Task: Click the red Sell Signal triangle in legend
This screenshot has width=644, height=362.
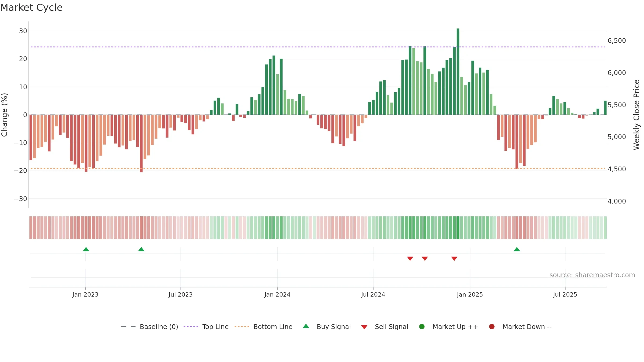Action: click(364, 327)
